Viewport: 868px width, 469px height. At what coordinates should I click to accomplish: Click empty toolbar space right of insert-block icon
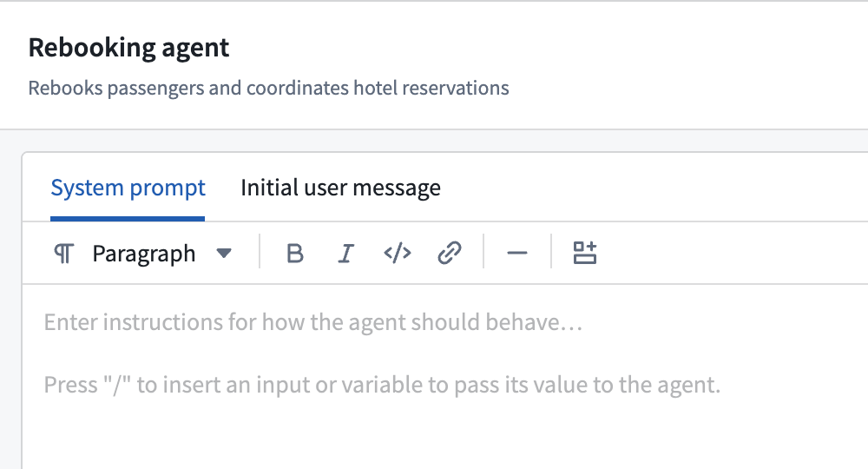[x=731, y=254]
